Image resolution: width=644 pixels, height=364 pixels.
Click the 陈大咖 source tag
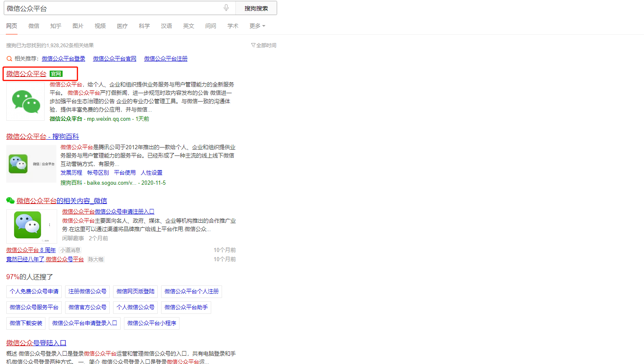click(x=96, y=259)
